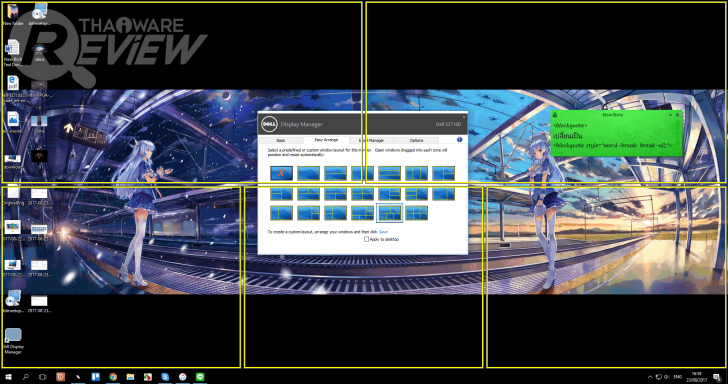Open the orange app icon on taskbar
This screenshot has width=728, height=384.
click(x=60, y=377)
